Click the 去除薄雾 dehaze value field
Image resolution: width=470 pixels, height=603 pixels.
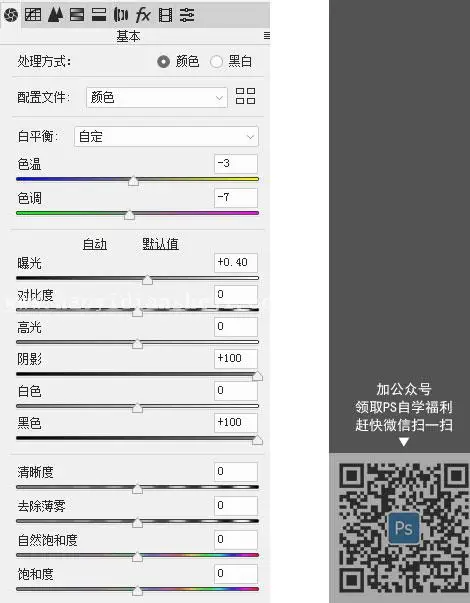pyautogui.click(x=236, y=506)
